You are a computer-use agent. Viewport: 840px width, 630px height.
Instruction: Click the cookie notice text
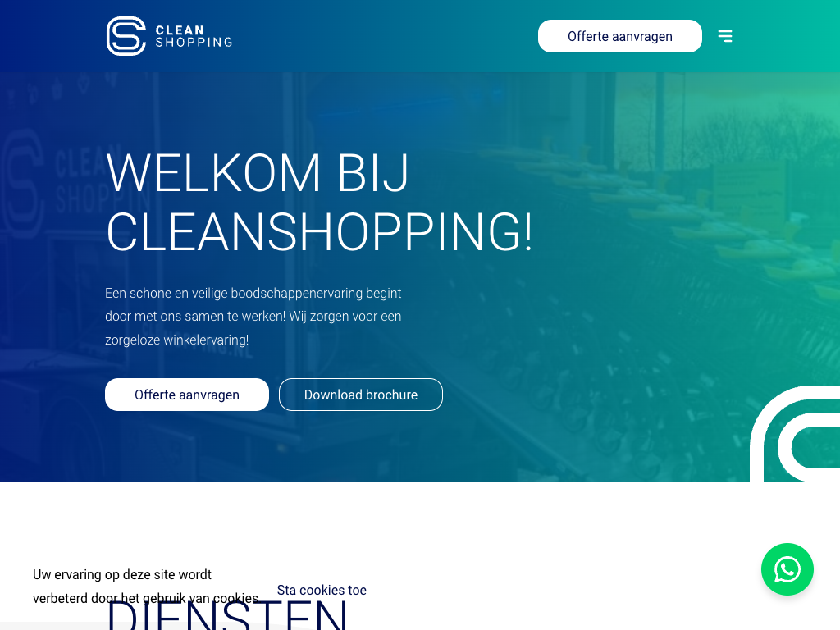click(x=146, y=586)
